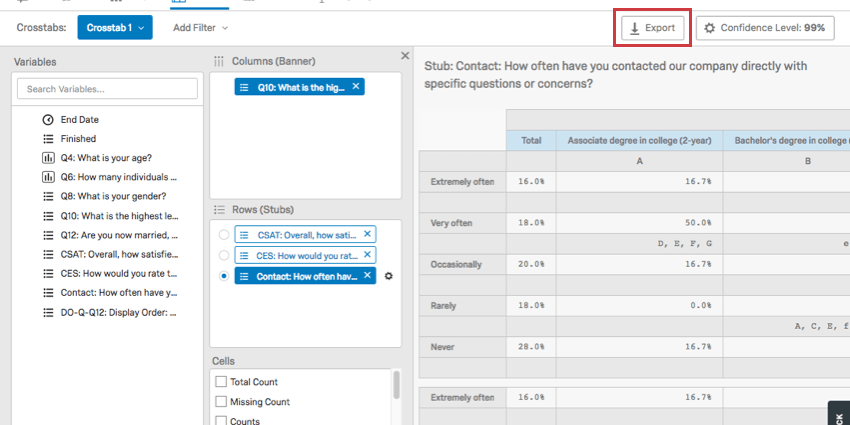Image resolution: width=850 pixels, height=425 pixels.
Task: Enable the Missing Count checkbox
Action: [221, 402]
